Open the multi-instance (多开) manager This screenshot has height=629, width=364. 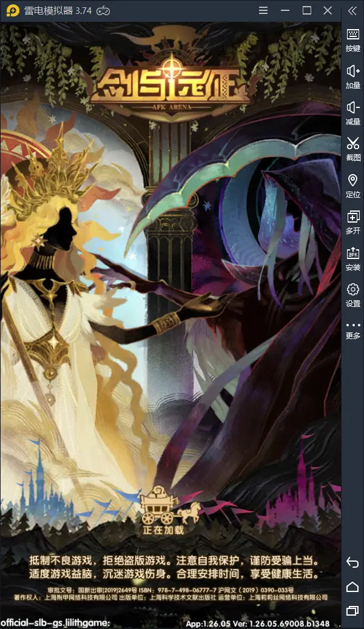pyautogui.click(x=352, y=222)
